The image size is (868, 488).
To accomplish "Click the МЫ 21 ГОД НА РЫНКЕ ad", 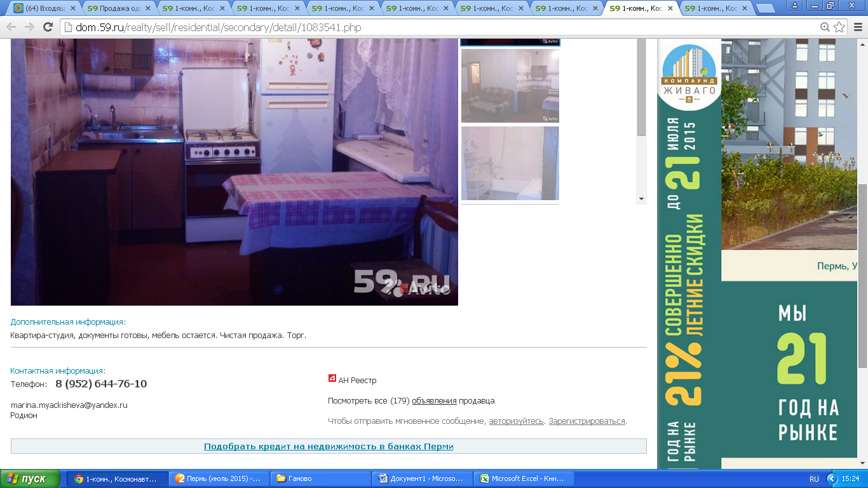I will click(x=808, y=372).
